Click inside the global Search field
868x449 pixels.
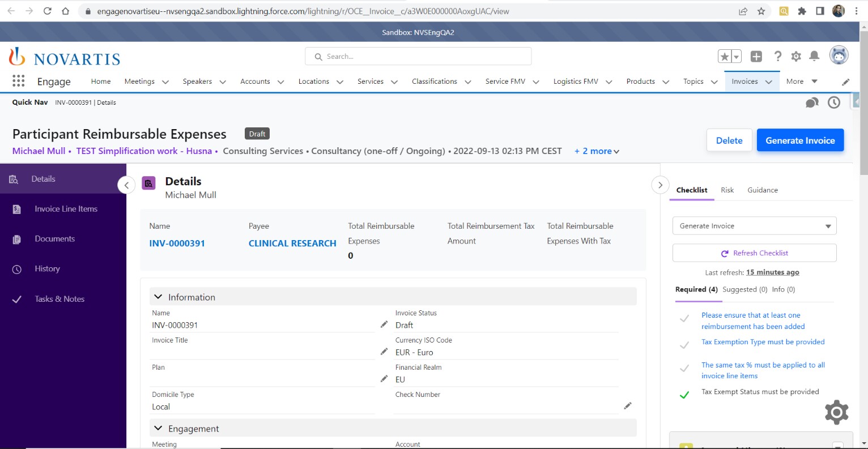coord(418,56)
